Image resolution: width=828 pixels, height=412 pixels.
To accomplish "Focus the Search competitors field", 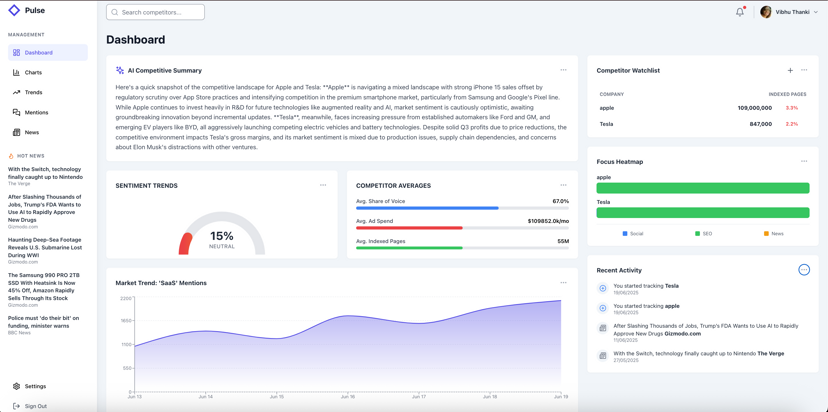I will click(155, 12).
